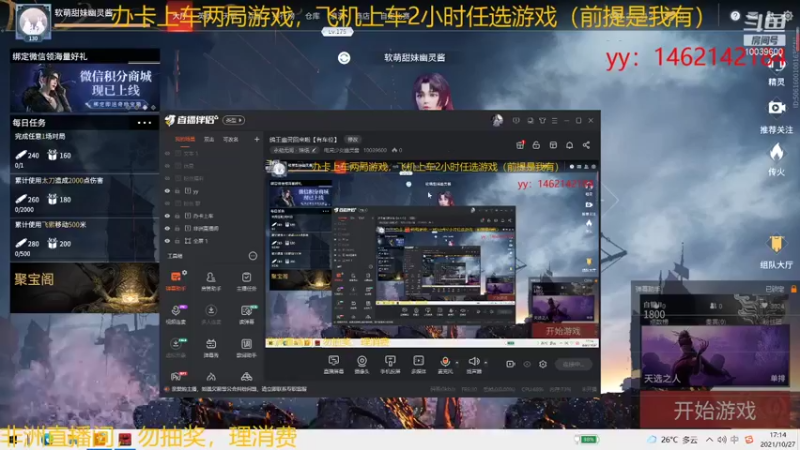Open the draw-danmaku tool with the green badge
Screen dimensions: 800x450
pos(246,314)
